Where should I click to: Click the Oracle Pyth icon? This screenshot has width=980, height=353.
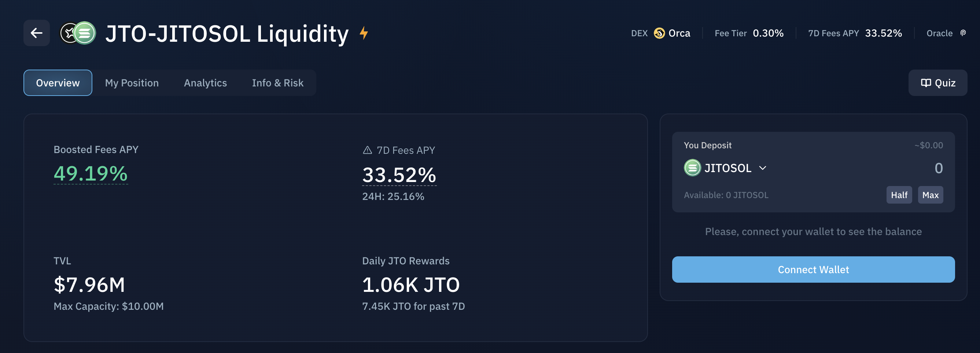click(x=963, y=33)
